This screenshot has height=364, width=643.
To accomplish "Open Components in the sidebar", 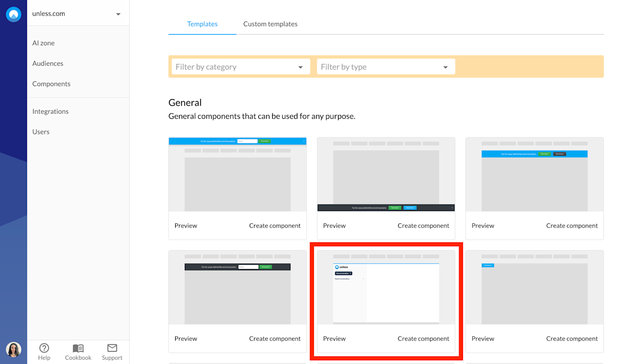I will (51, 84).
